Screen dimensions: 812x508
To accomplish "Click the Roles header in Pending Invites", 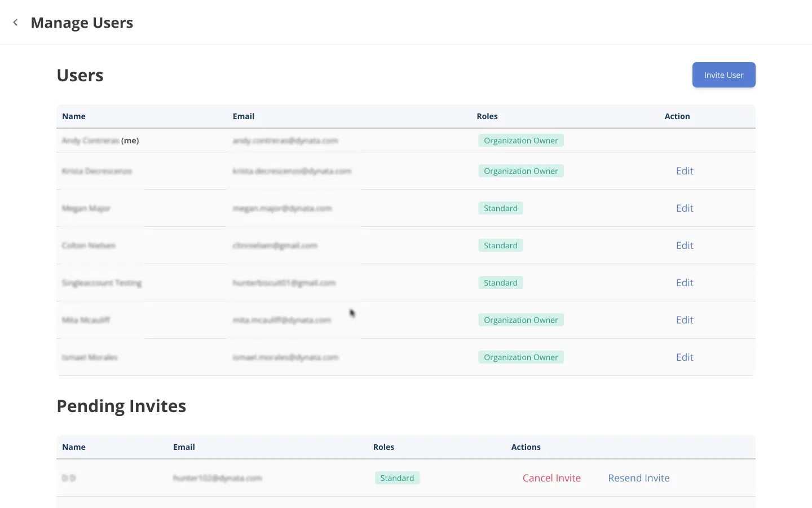I will point(383,447).
